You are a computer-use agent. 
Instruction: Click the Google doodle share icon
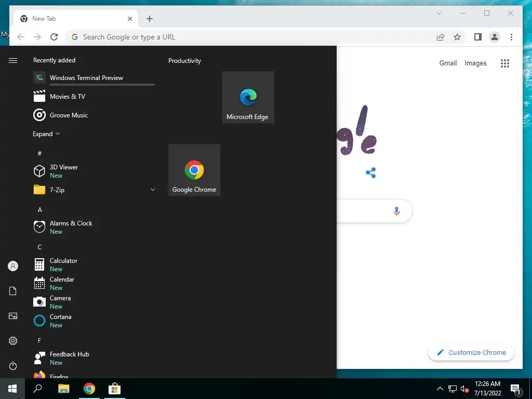pos(370,172)
